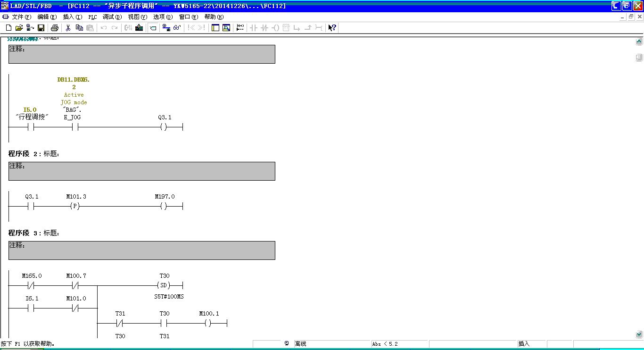The image size is (644, 350).
Task: Select the M197.0 coil
Action: pos(164,206)
